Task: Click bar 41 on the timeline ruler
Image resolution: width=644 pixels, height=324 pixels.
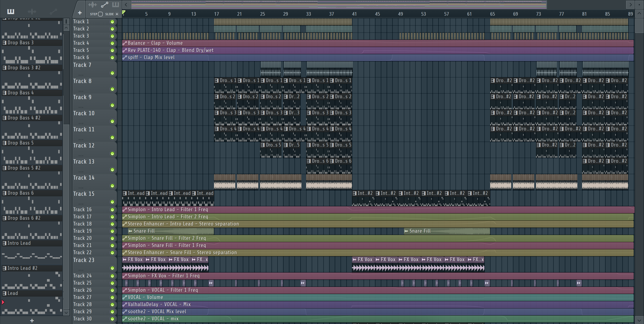Action: coord(354,14)
